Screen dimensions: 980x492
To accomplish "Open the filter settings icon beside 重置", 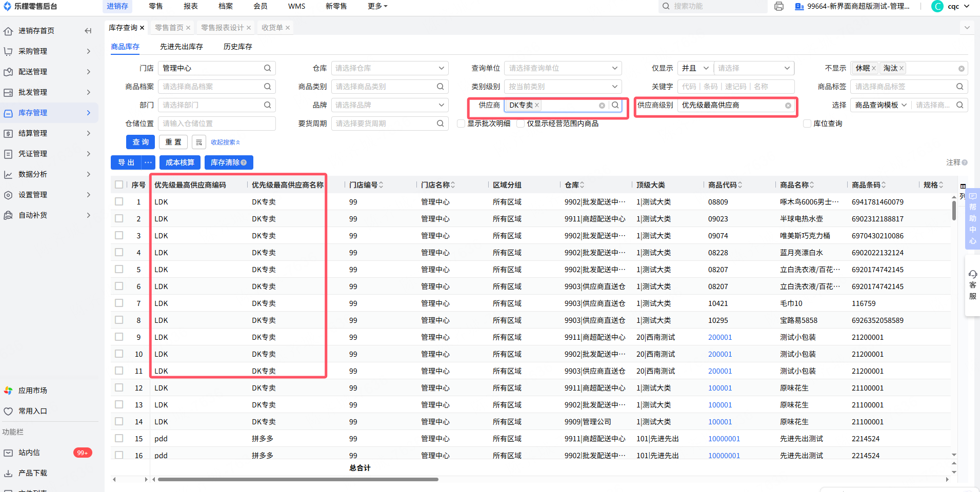I will [199, 142].
